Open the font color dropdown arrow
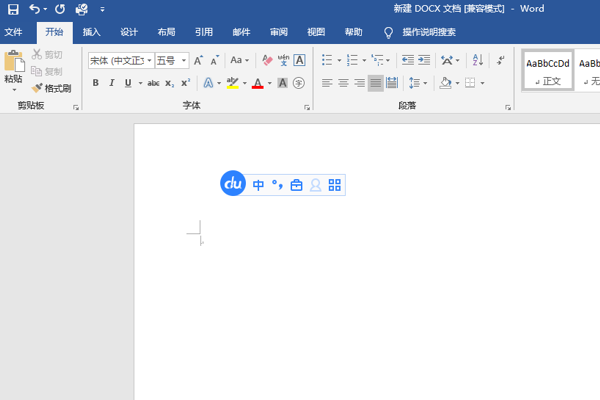600x400 pixels. (270, 83)
